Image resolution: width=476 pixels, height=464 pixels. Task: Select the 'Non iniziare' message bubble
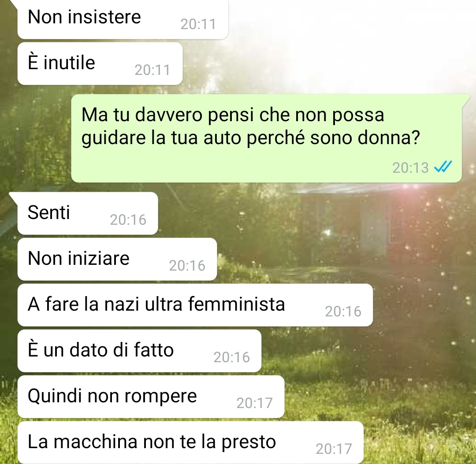(117, 259)
